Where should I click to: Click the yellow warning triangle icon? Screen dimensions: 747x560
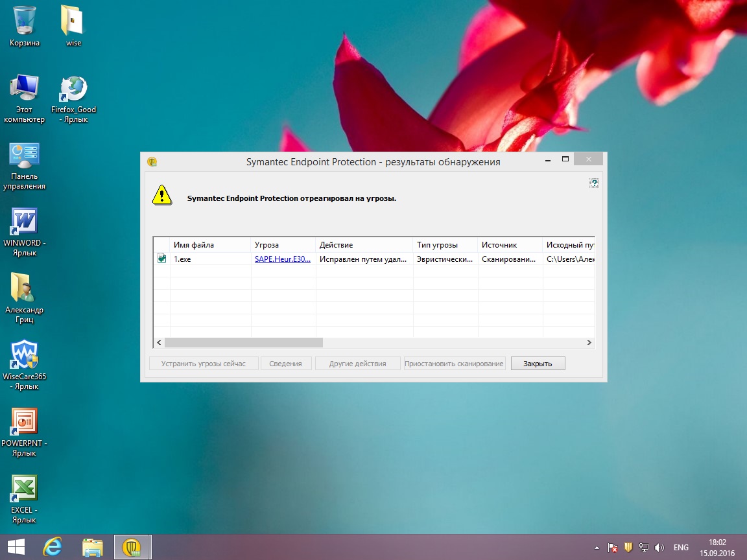click(x=162, y=195)
